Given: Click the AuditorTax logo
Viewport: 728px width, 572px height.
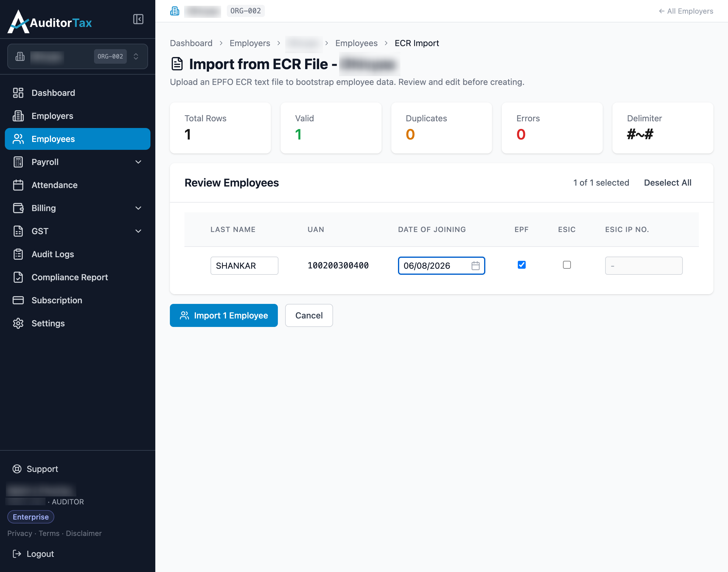Looking at the screenshot, I should point(50,22).
